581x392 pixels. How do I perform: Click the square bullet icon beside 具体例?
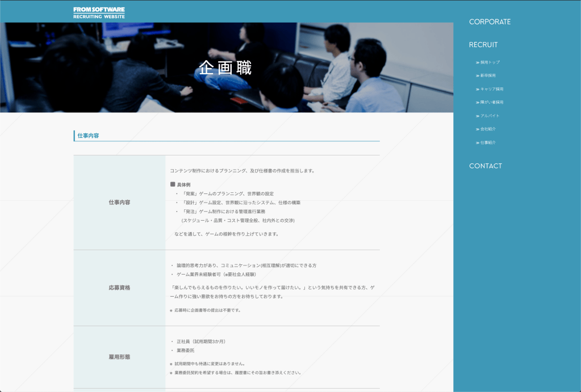(x=173, y=184)
